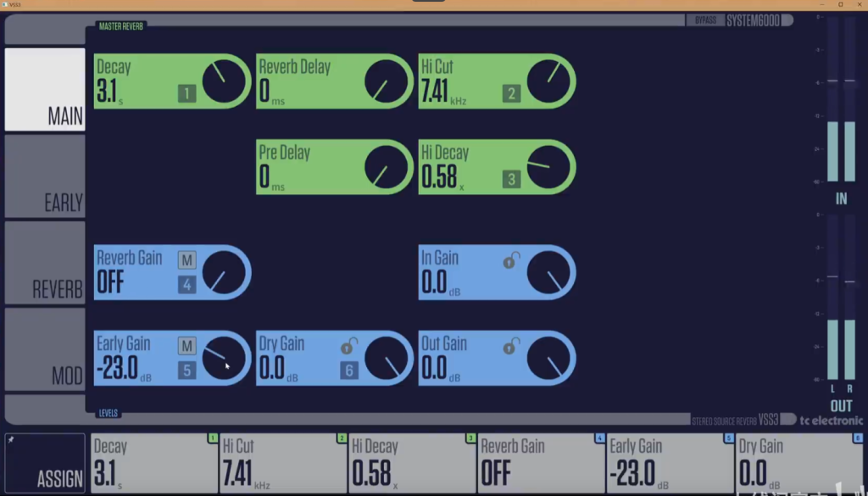Screen dimensions: 868x496
Task: Toggle the In Gain lock icon
Action: 511,260
